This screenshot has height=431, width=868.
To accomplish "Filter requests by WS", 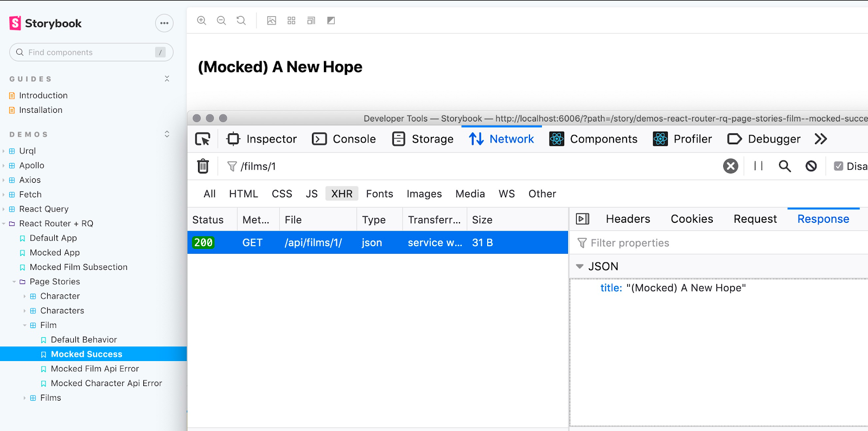I will [507, 194].
